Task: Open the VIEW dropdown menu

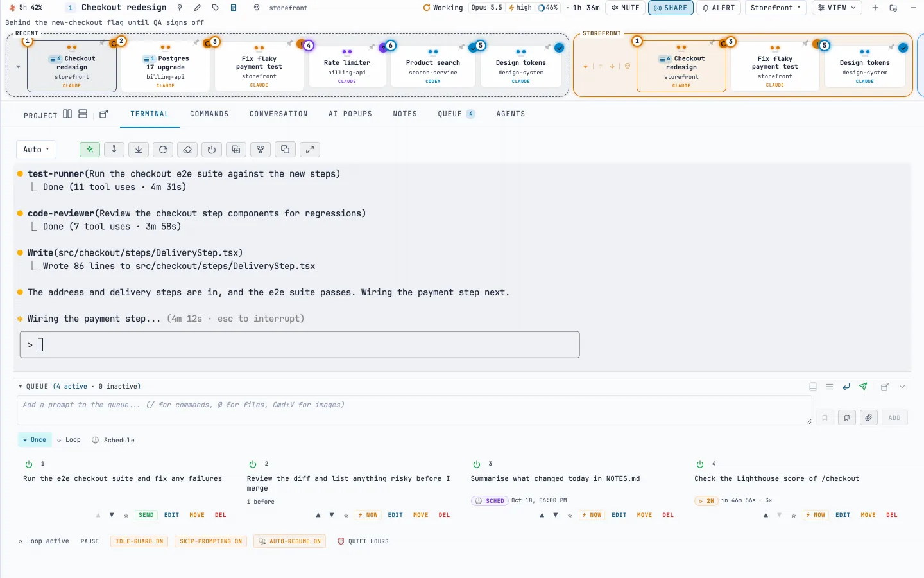Action: tap(837, 8)
